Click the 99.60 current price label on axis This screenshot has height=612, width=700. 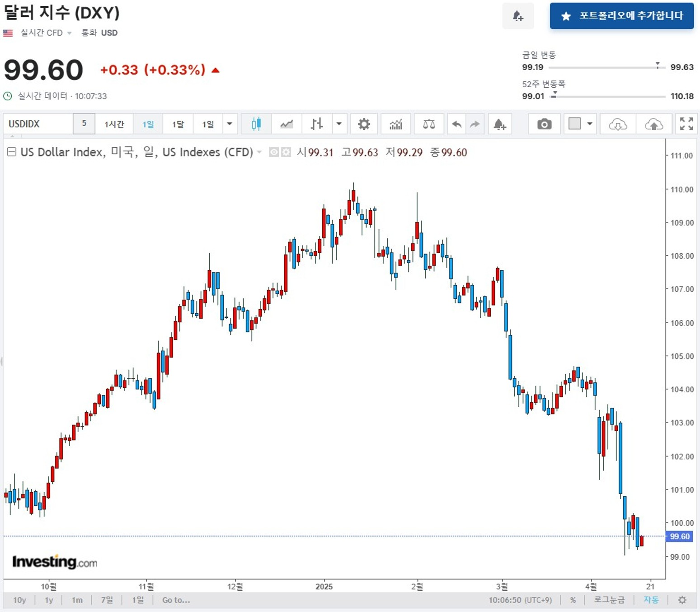coord(680,537)
